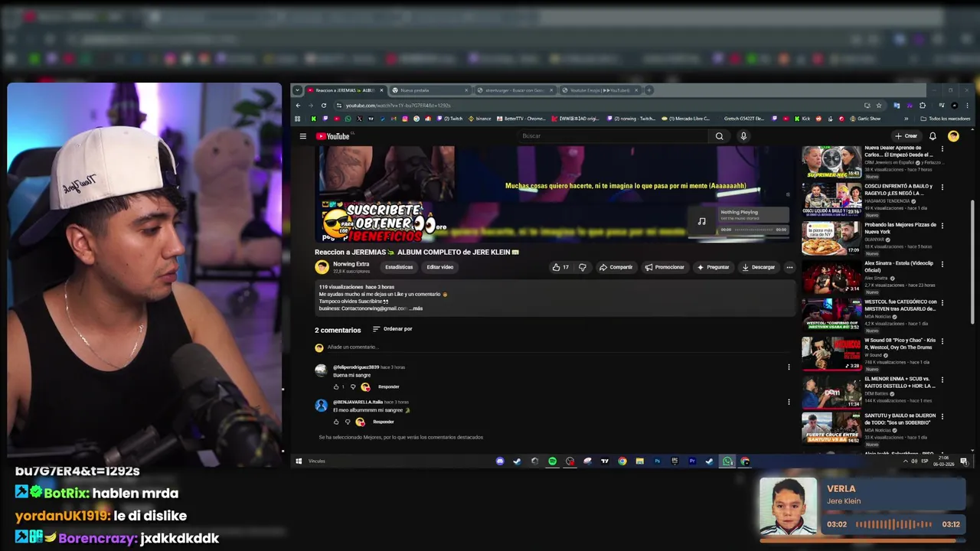
Task: Focus the Buscar search field
Action: [612, 136]
